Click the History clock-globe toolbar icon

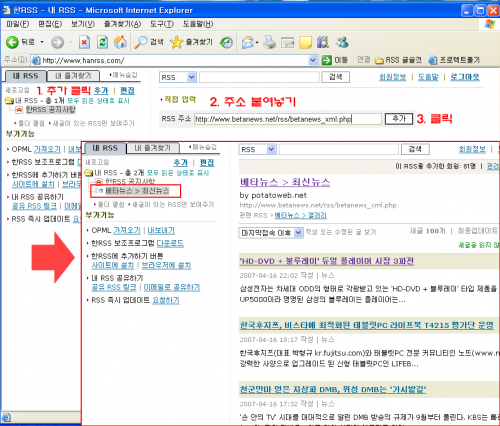click(226, 42)
